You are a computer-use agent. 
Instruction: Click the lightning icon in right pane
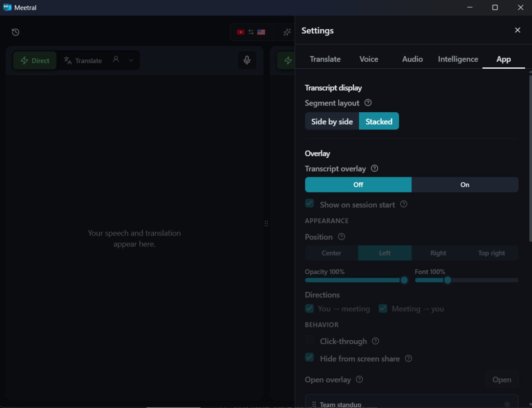pos(288,60)
